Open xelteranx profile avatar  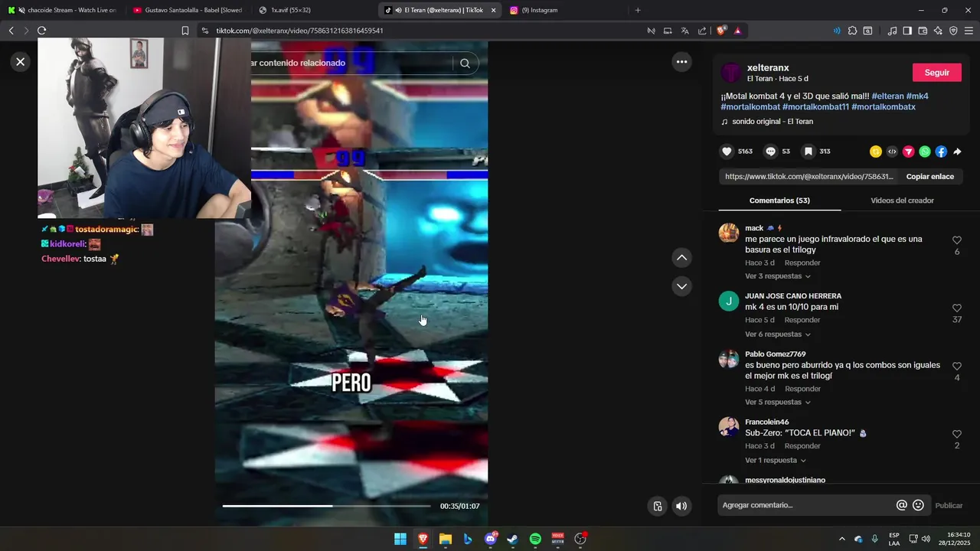[x=731, y=73]
